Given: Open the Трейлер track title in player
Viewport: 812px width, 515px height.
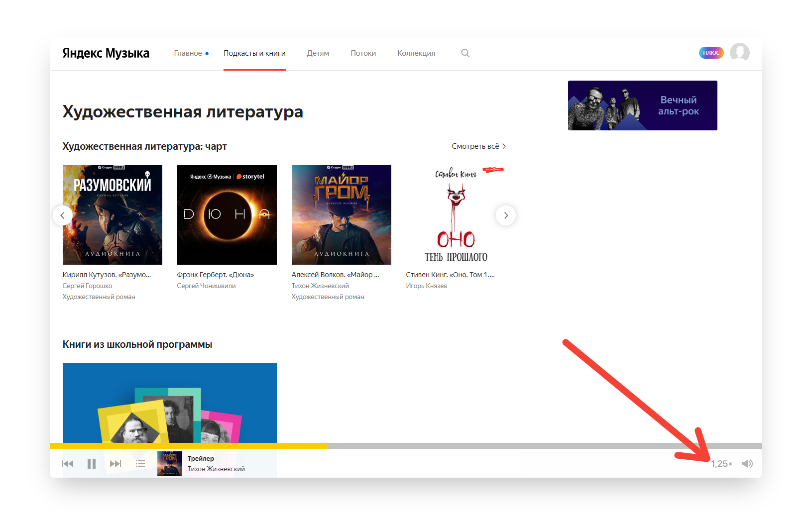Looking at the screenshot, I should (x=201, y=458).
